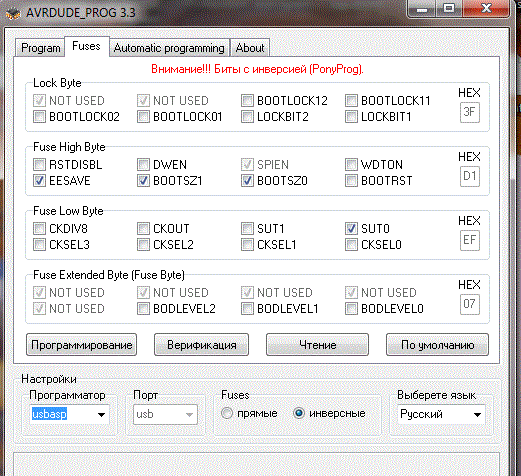The height and width of the screenshot is (476, 521).
Task: Open the About tab
Action: (x=250, y=48)
